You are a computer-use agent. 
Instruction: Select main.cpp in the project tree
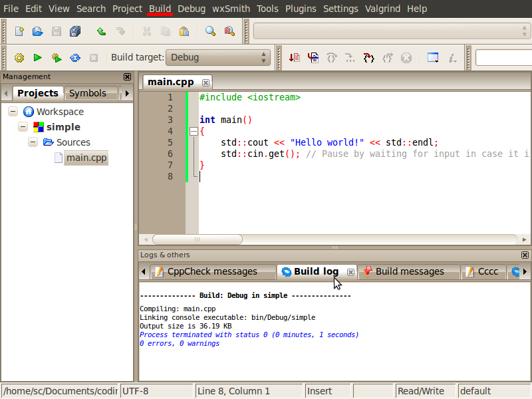86,158
